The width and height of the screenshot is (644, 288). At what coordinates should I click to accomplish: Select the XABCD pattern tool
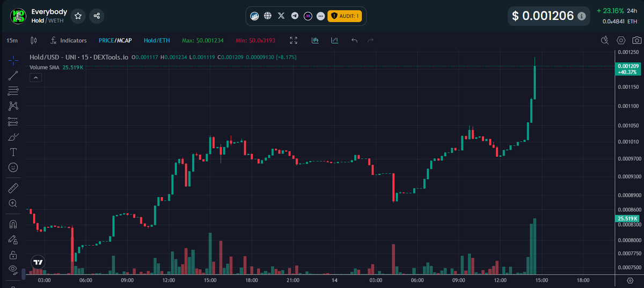(x=13, y=106)
